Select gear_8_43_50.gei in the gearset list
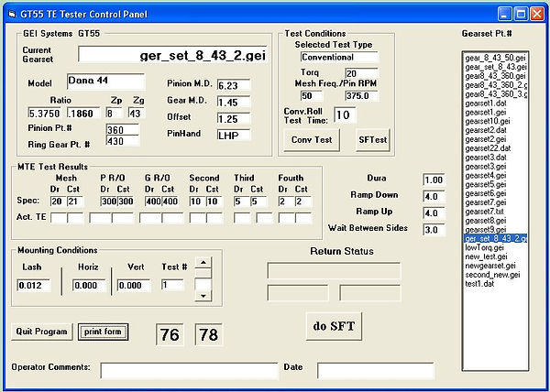550x392 pixels. [x=495, y=58]
